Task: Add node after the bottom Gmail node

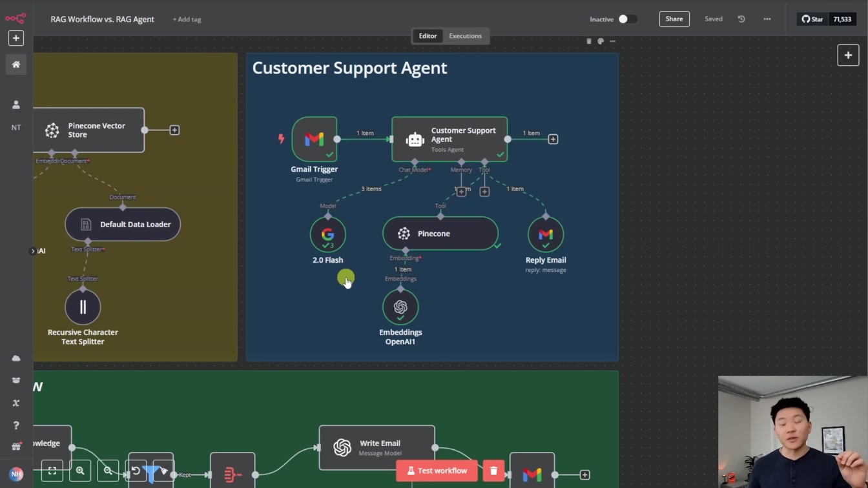Action: (584, 475)
